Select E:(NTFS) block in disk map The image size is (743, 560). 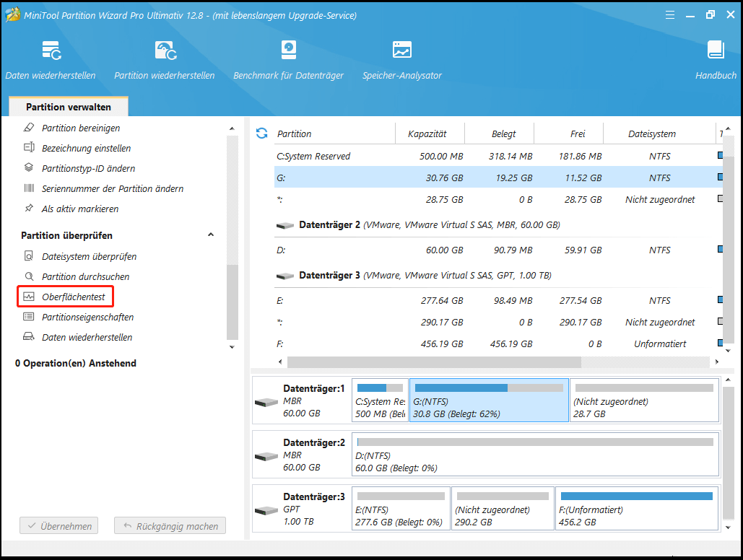(x=401, y=508)
